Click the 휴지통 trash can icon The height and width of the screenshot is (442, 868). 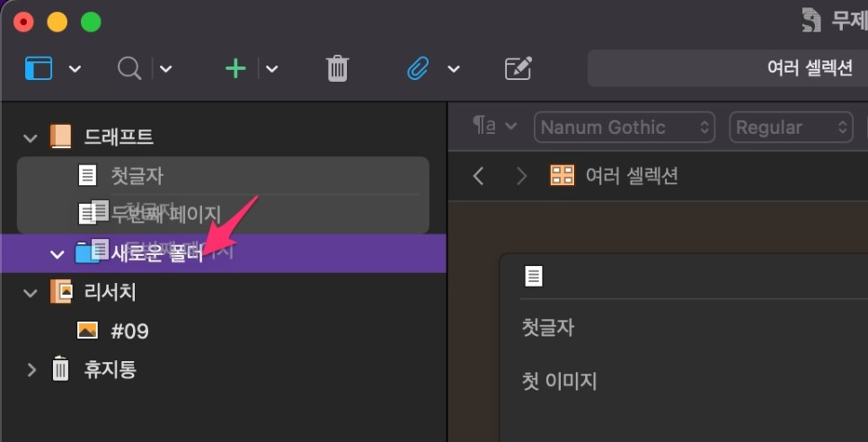pyautogui.click(x=60, y=368)
